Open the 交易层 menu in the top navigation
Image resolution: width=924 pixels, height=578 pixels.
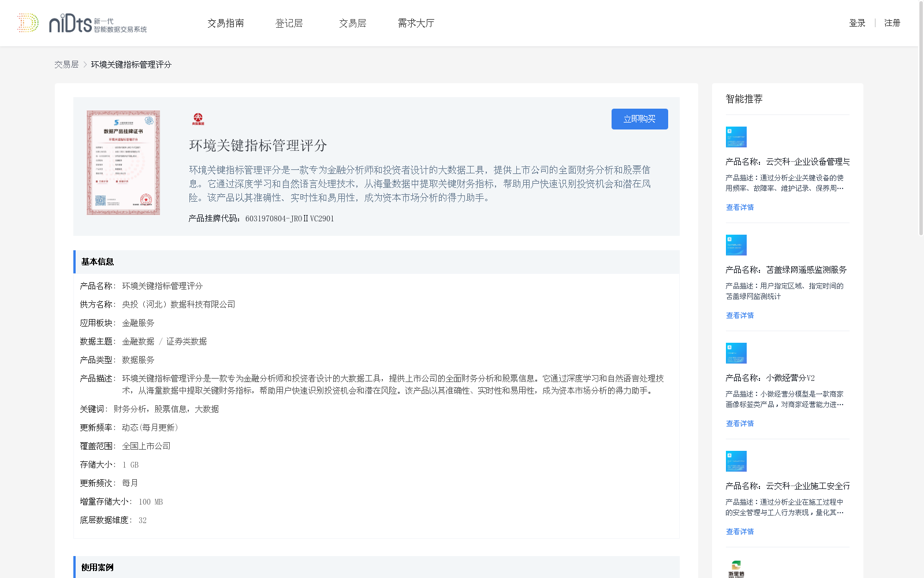click(x=353, y=23)
